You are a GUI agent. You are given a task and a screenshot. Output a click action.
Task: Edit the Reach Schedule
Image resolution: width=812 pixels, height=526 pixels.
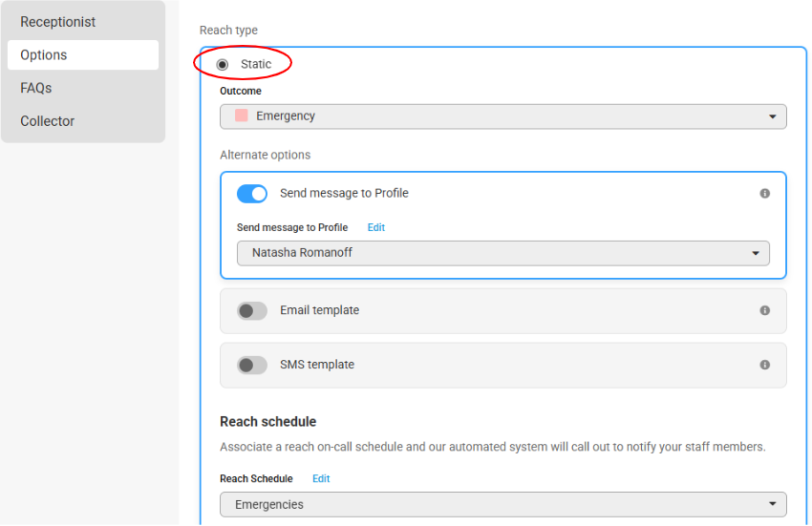click(321, 478)
